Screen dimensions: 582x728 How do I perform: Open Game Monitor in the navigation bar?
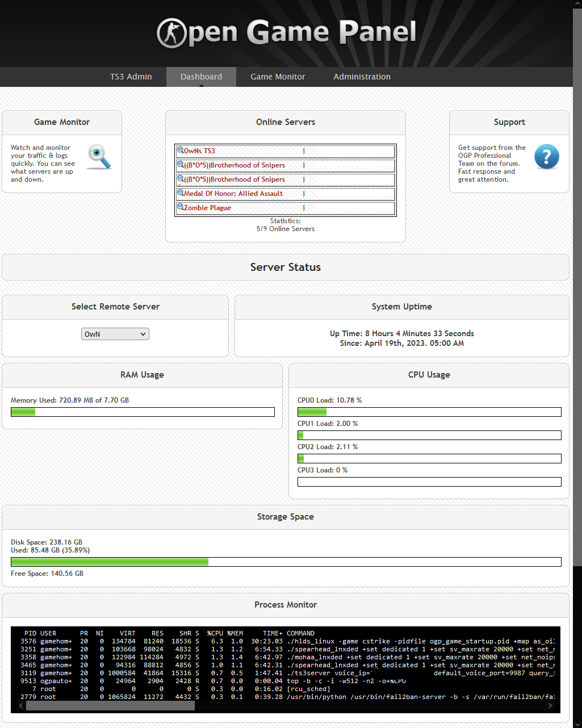[278, 77]
